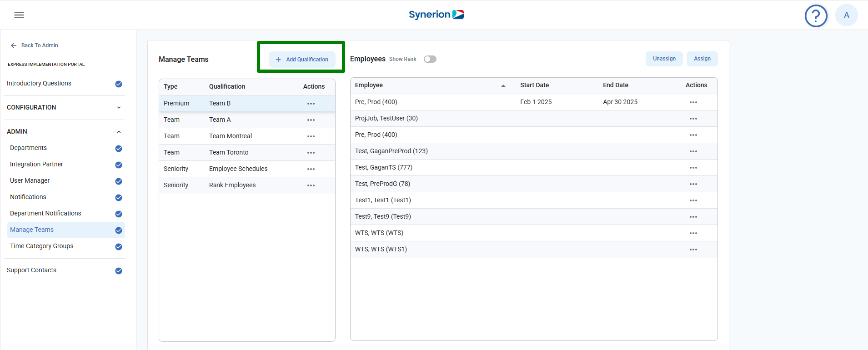
Task: Open actions for Test, GaganPreProd (123)
Action: (693, 151)
